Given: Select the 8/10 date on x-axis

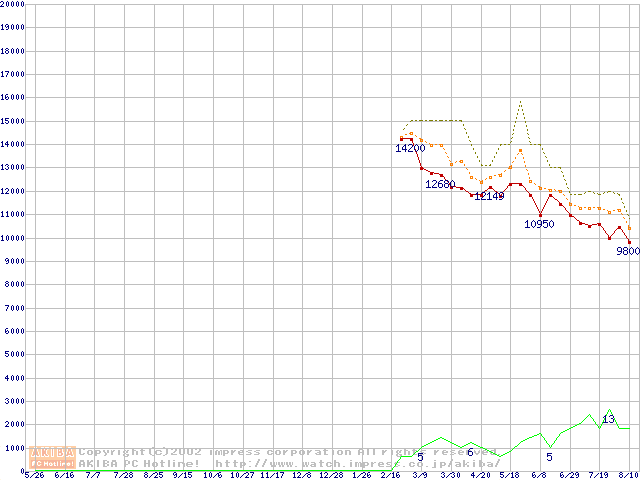Looking at the screenshot, I should (628, 475).
